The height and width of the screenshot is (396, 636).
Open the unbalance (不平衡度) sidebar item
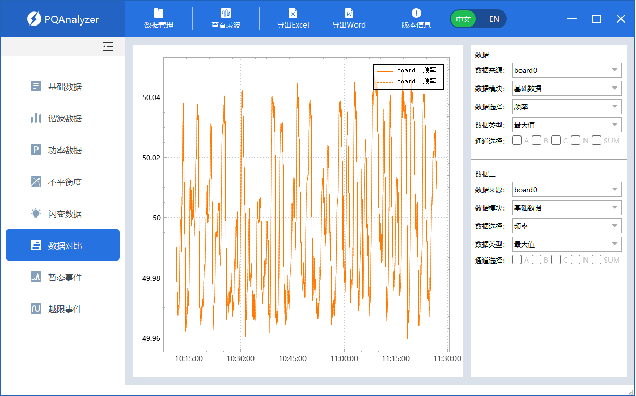63,182
